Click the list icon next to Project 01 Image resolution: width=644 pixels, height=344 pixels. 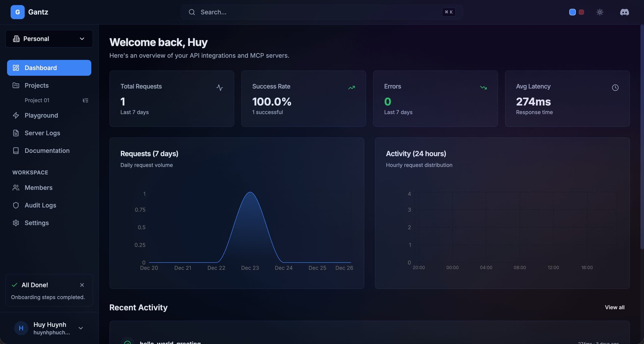(x=86, y=100)
